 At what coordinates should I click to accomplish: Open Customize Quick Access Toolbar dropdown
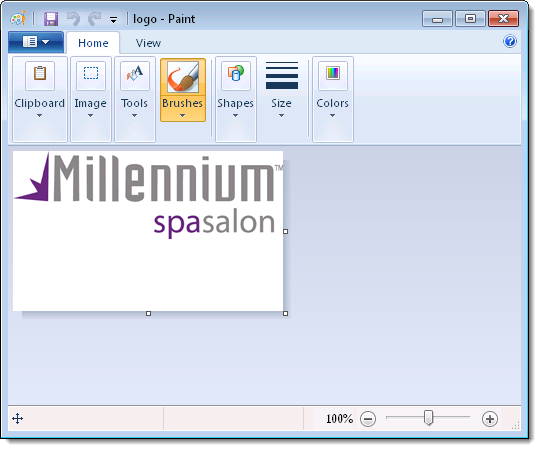[113, 20]
